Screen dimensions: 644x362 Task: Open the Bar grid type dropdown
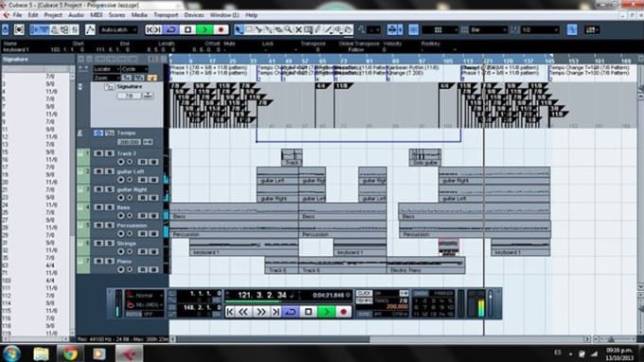(x=489, y=29)
